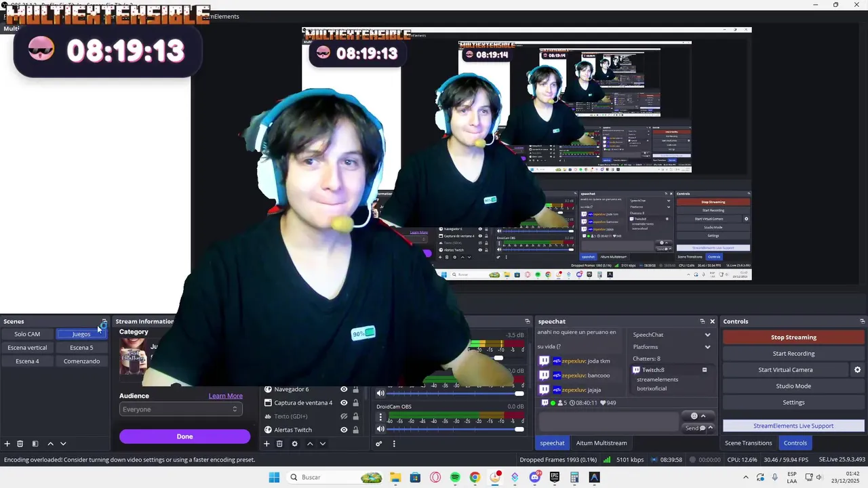Switch to the Comenzando scene
This screenshot has width=868, height=488.
pyautogui.click(x=81, y=361)
